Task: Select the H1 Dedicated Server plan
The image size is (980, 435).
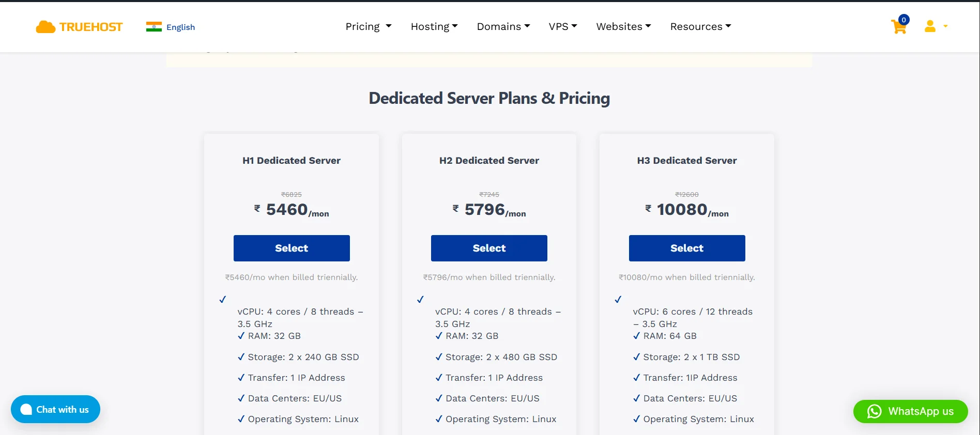Action: point(292,248)
